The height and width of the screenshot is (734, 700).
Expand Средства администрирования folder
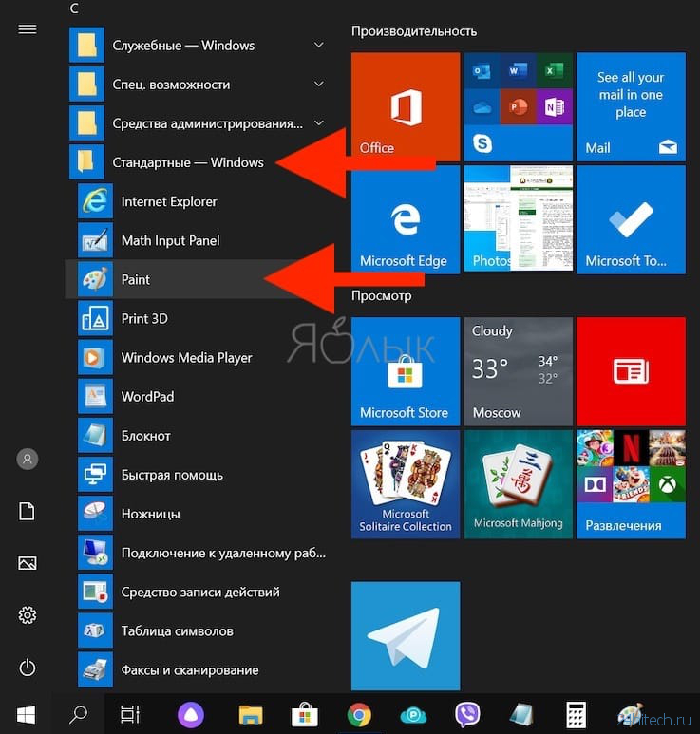coord(199,123)
